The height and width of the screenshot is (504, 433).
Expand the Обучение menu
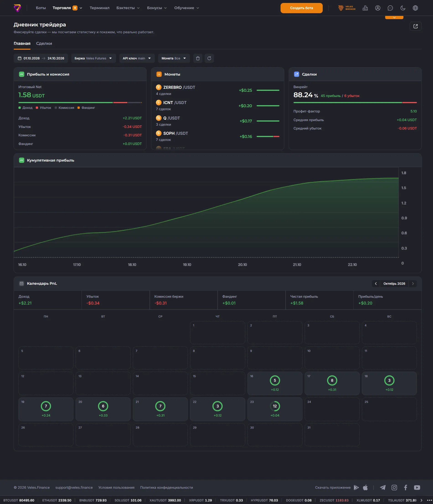click(x=187, y=8)
